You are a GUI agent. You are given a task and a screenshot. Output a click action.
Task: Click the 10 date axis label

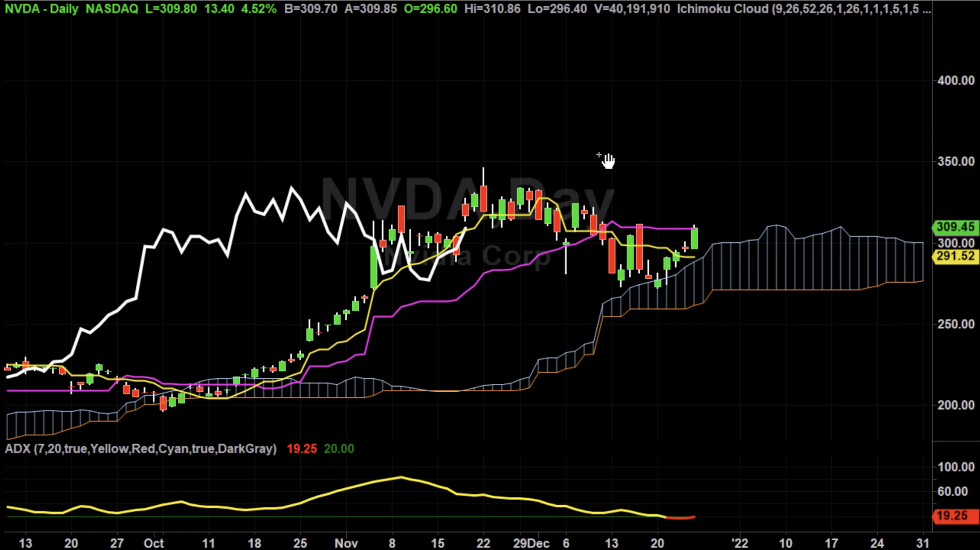tap(786, 543)
